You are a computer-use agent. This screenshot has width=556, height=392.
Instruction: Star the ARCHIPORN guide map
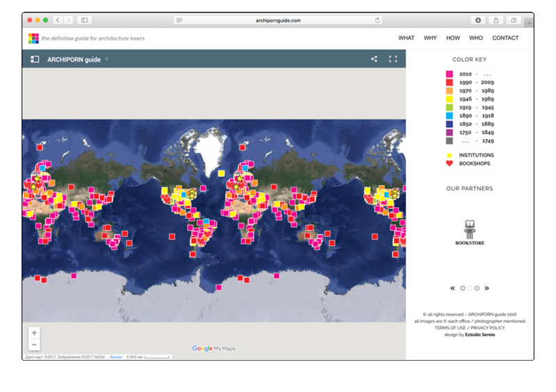(x=106, y=59)
